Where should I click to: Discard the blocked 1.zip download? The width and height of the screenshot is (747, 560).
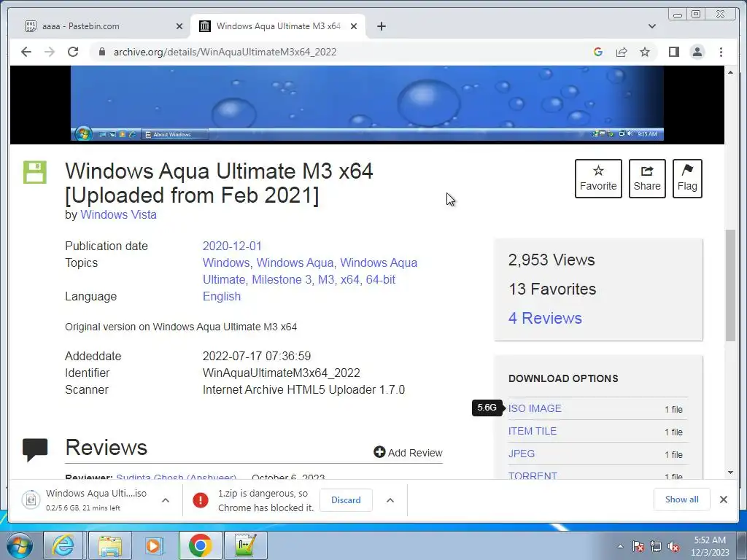click(x=346, y=500)
